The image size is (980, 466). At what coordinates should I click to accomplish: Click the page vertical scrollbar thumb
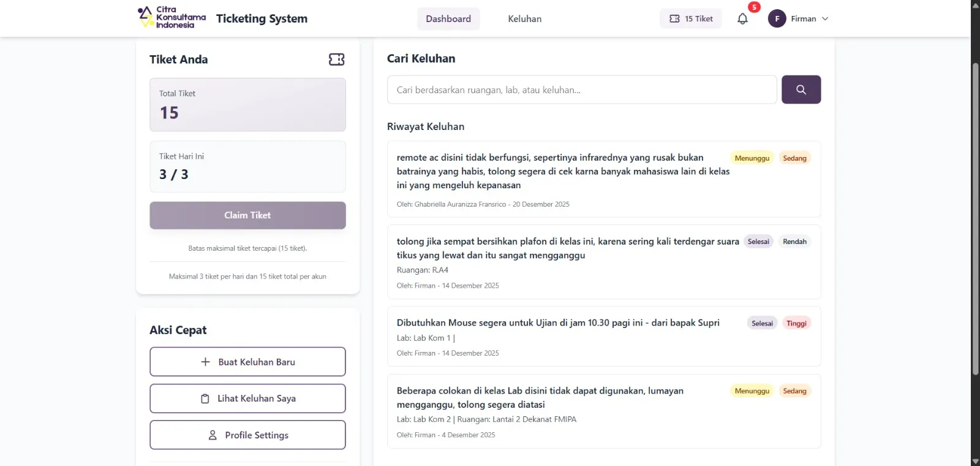[x=975, y=218]
